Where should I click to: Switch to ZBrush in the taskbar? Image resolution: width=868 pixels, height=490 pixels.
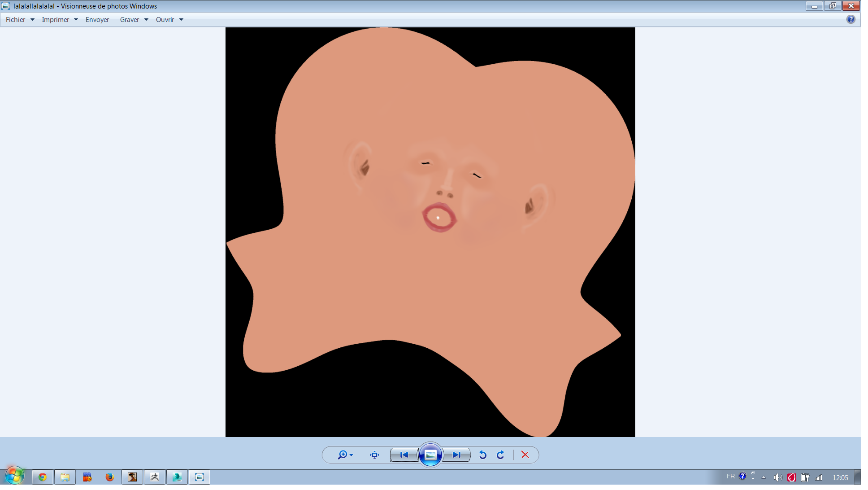coord(155,477)
